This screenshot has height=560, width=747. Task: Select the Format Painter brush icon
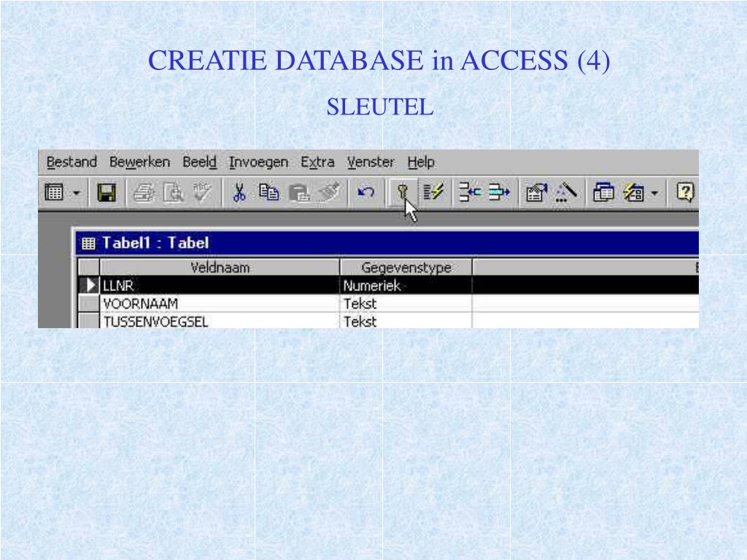(x=329, y=192)
